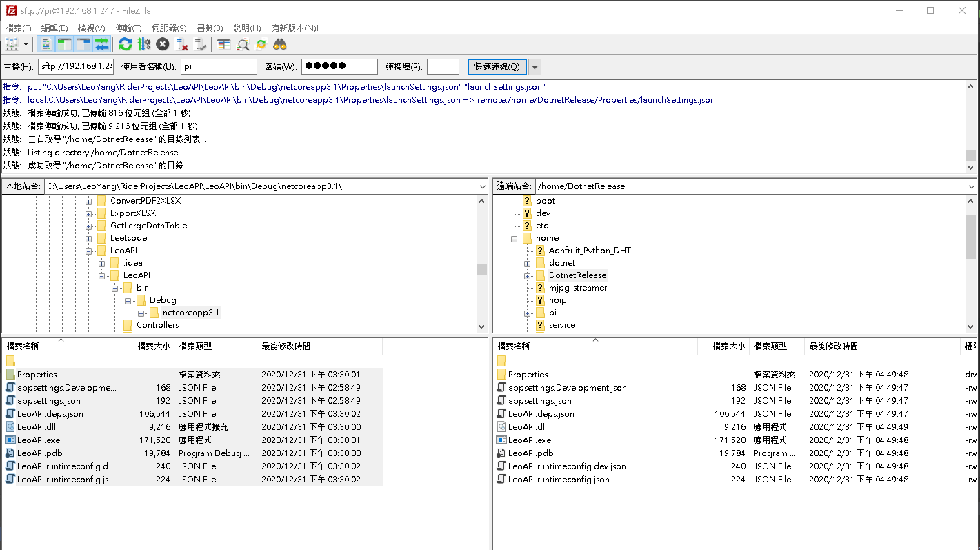Image resolution: width=980 pixels, height=550 pixels.
Task: Toggle the transfer queue display
Action: 102,44
